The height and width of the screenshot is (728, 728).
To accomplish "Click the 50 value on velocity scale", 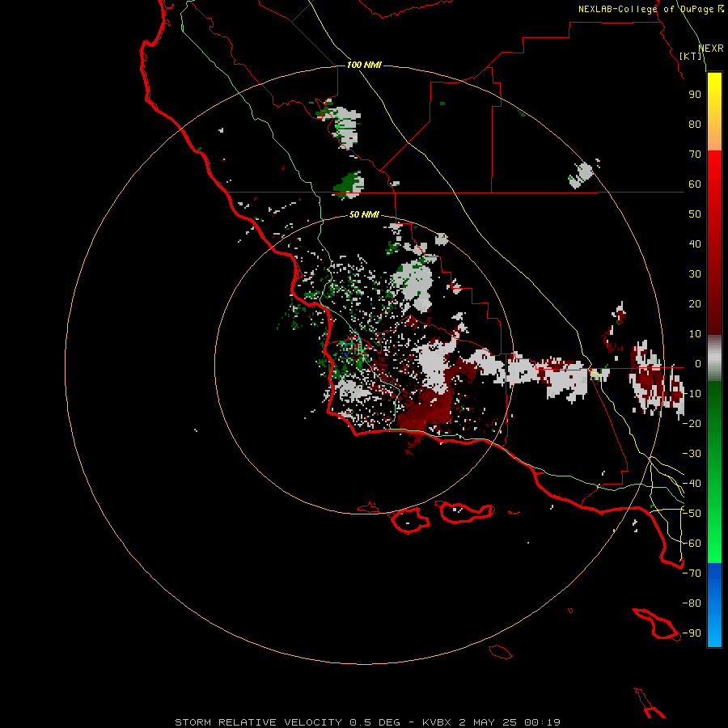I will tap(695, 214).
